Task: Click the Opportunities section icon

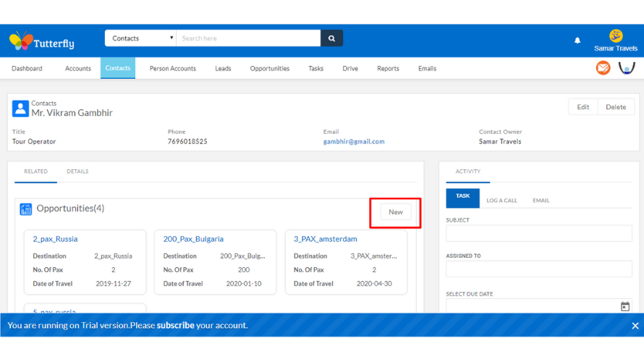Action: 26,209
